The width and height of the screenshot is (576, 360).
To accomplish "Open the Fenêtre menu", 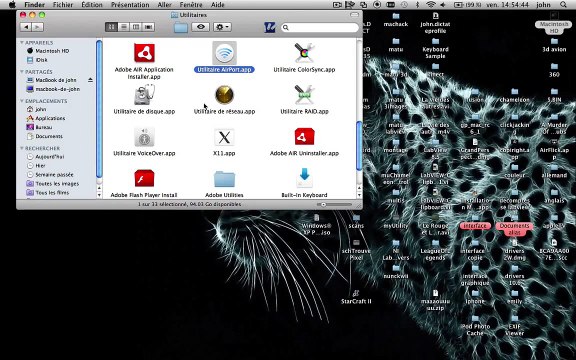I will (191, 5).
